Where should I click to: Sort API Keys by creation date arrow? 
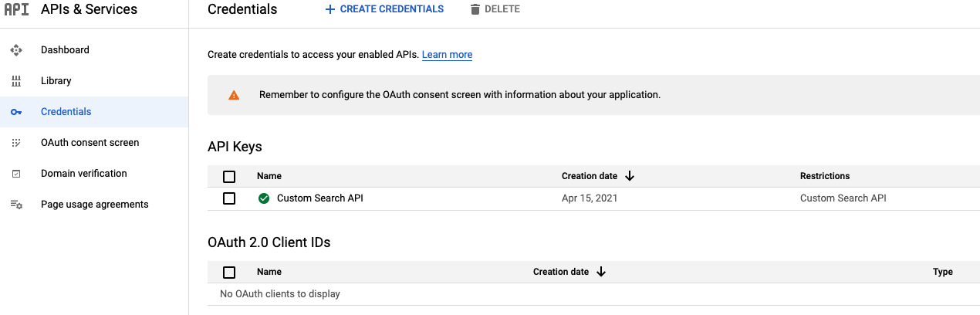(630, 176)
